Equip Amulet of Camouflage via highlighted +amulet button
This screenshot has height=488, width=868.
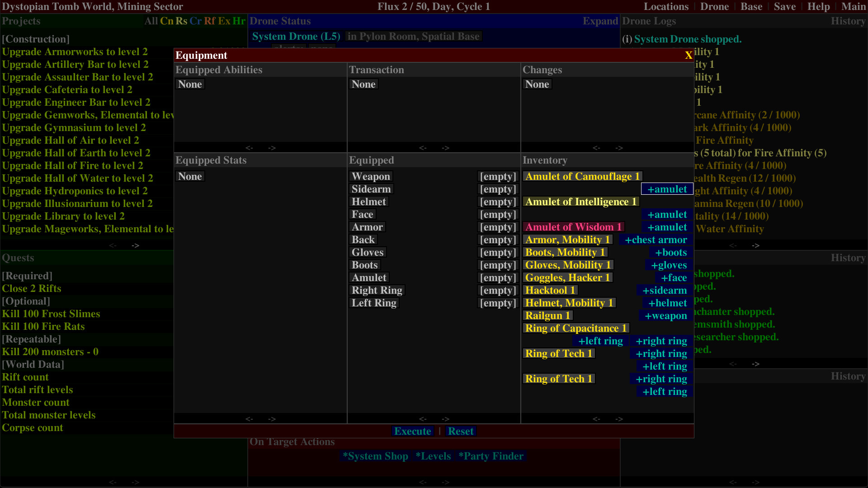point(667,189)
